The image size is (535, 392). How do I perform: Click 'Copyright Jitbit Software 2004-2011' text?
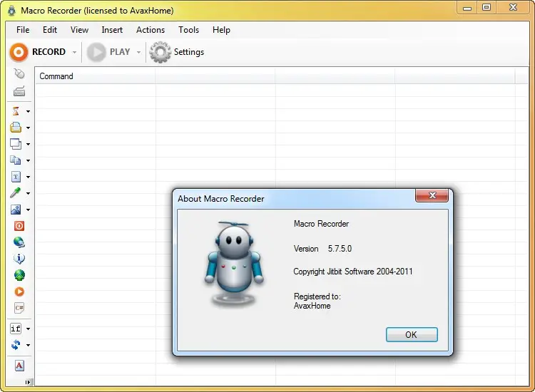(x=353, y=272)
